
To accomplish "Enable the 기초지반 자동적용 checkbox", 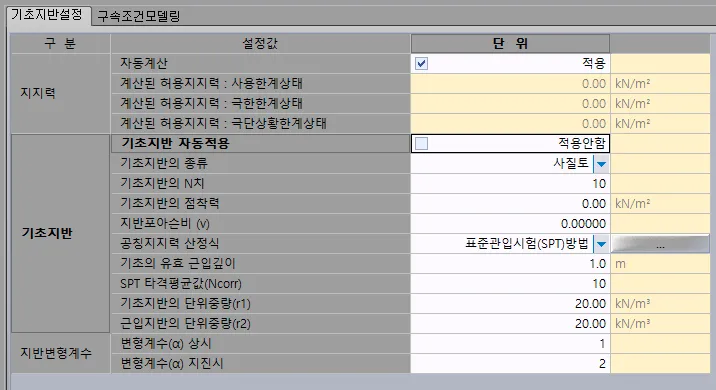I will tap(421, 143).
